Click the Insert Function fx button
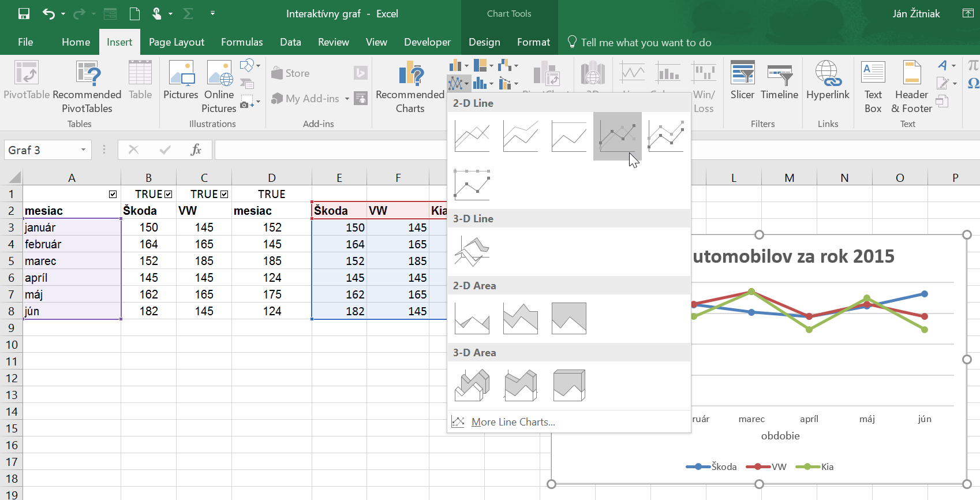 click(x=196, y=150)
